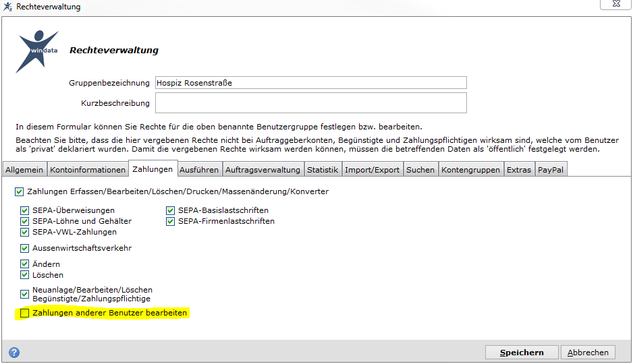The height and width of the screenshot is (364, 633).
Task: Open the Extras tab
Action: click(x=519, y=170)
